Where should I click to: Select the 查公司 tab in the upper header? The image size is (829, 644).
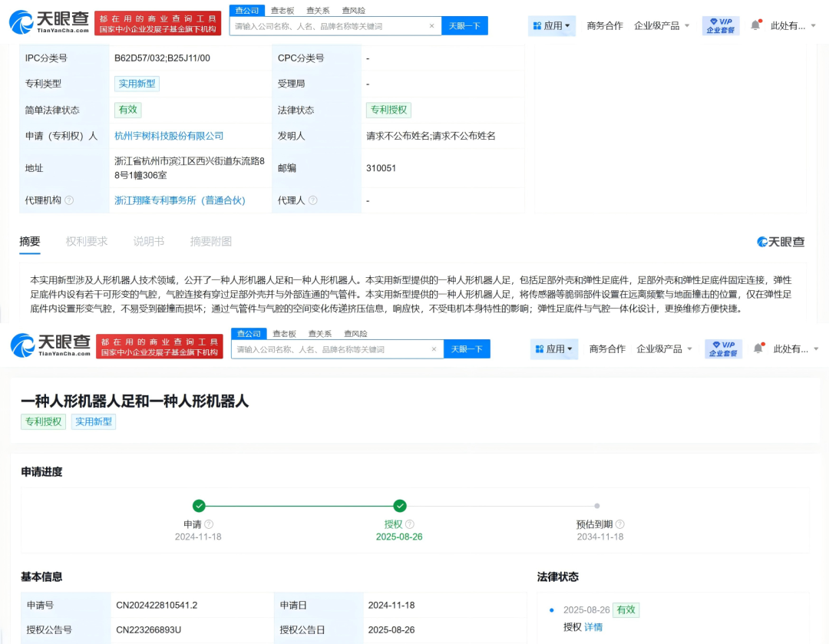tap(247, 10)
